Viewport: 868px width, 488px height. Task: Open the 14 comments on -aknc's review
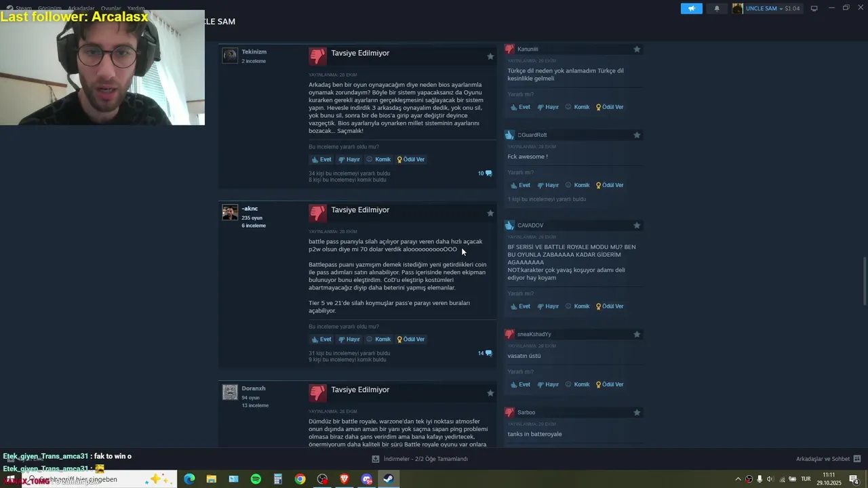[x=485, y=353]
